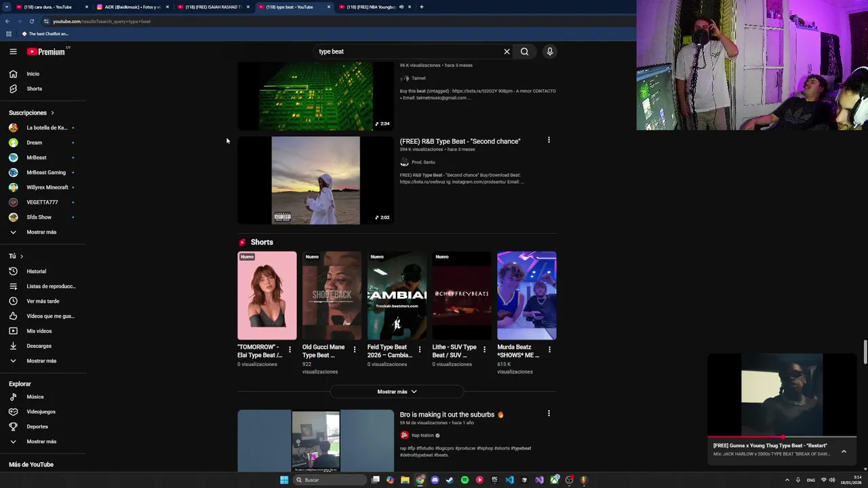Open the Second chance R&B video thumbnail
This screenshot has width=868, height=488.
[315, 180]
